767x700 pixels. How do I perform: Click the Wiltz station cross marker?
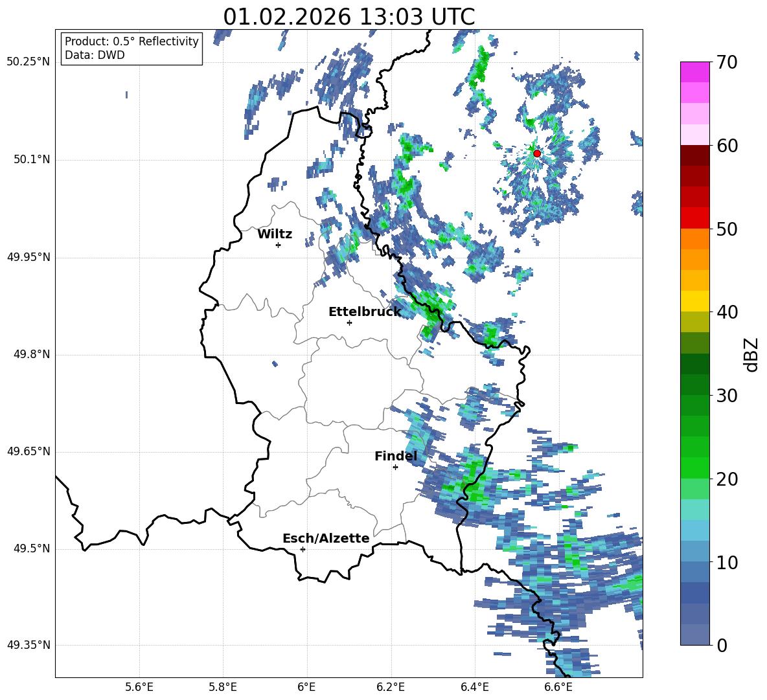point(279,245)
